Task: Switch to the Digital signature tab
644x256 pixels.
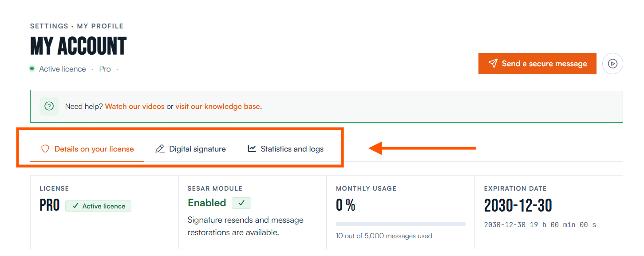Action: (x=190, y=149)
